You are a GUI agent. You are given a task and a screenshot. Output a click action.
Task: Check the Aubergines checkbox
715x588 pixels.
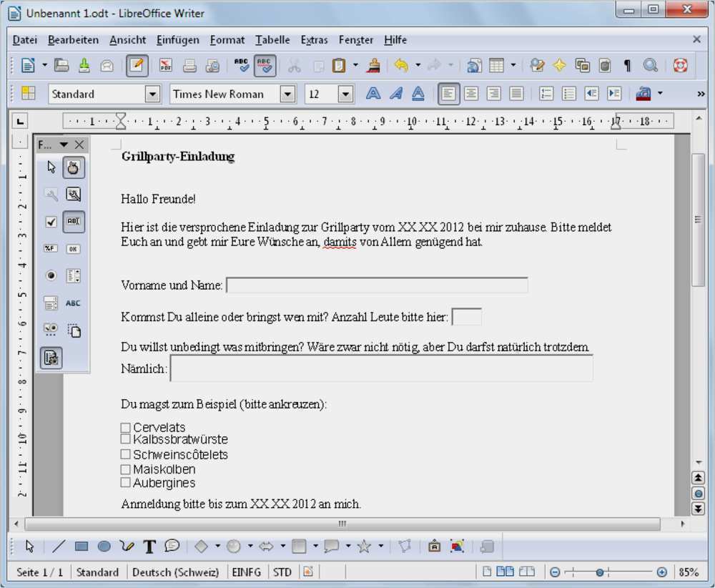coord(125,483)
